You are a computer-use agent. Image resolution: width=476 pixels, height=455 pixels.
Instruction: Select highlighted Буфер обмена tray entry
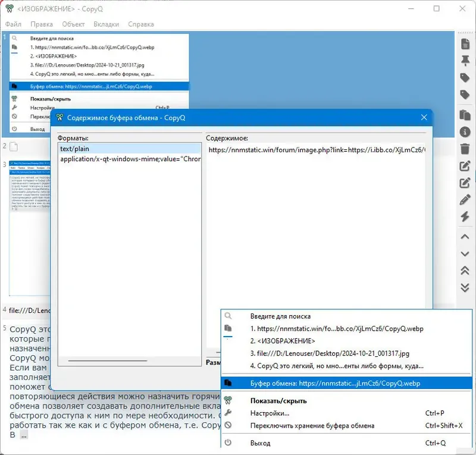pyautogui.click(x=346, y=383)
